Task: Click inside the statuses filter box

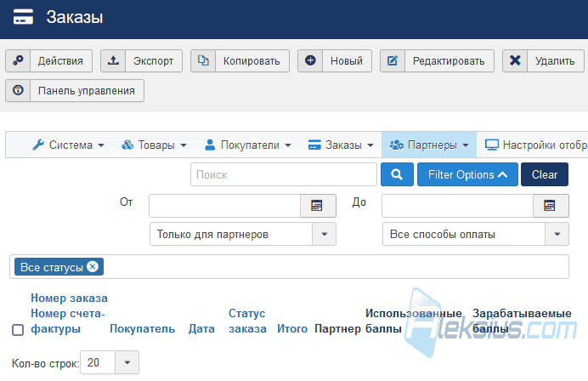Action: [x=289, y=266]
